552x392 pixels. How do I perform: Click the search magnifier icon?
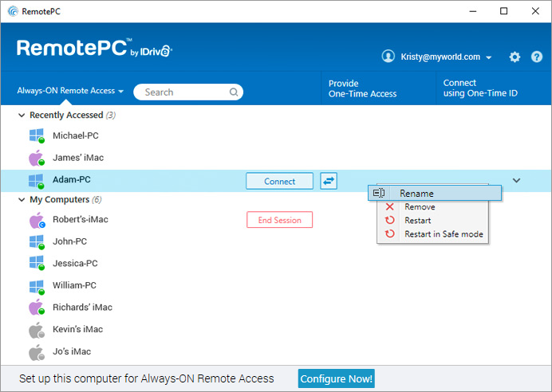234,92
